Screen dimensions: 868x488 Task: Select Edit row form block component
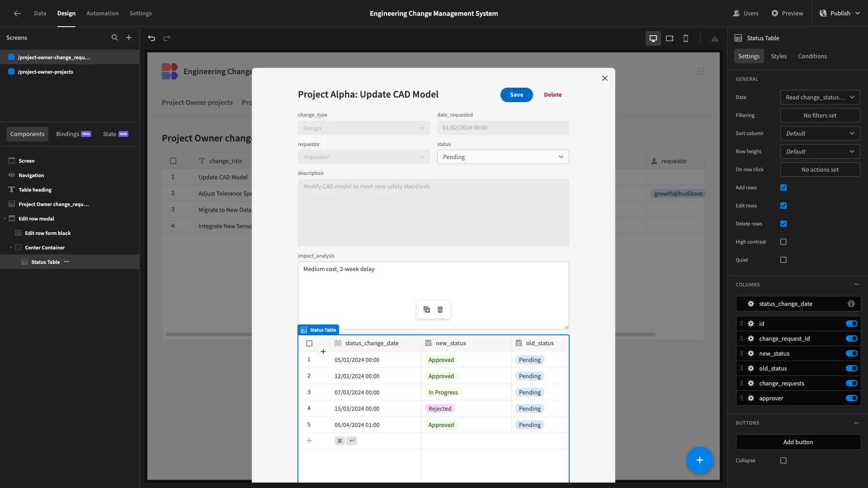tap(70, 233)
